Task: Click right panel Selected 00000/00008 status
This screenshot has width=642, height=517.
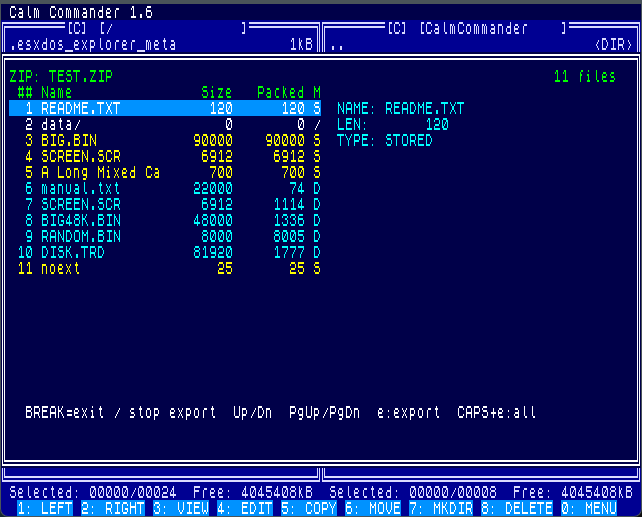Action: pos(413,492)
